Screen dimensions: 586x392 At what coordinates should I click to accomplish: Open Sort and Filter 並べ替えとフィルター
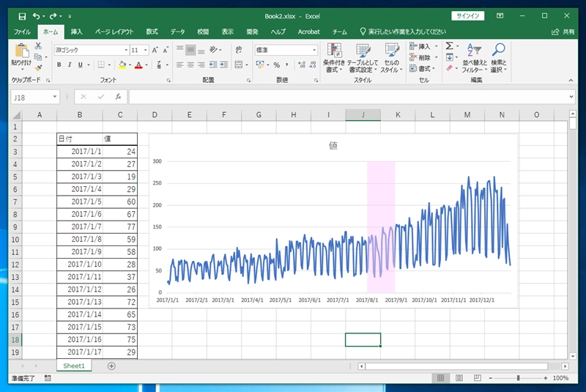475,58
